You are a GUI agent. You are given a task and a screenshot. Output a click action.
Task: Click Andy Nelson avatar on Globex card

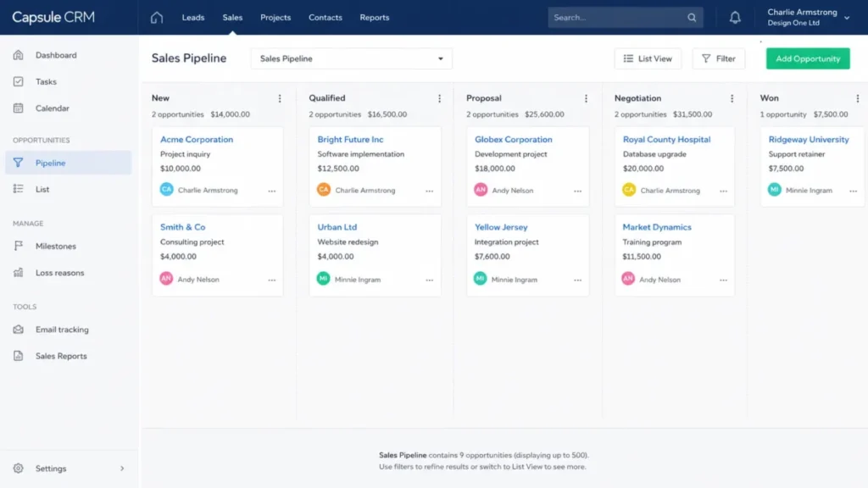(x=481, y=189)
